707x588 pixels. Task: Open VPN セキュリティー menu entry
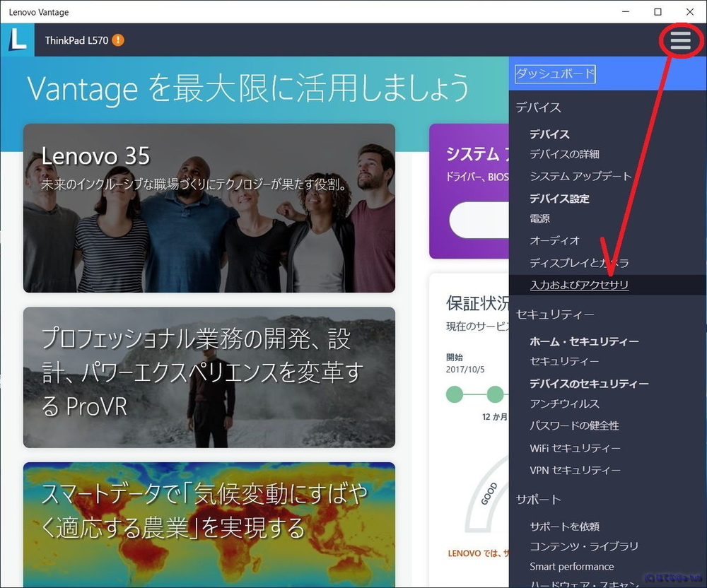[x=575, y=471]
